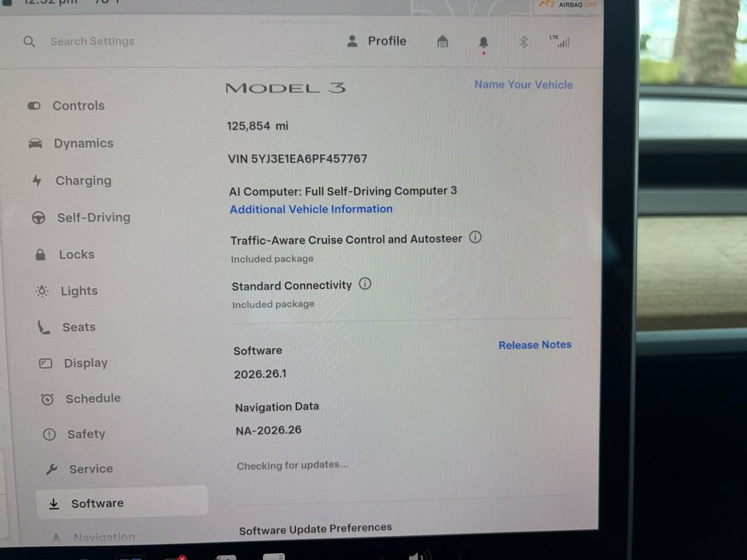The height and width of the screenshot is (560, 747).
Task: Show info for Traffic-Aware Cruise Control
Action: [475, 237]
